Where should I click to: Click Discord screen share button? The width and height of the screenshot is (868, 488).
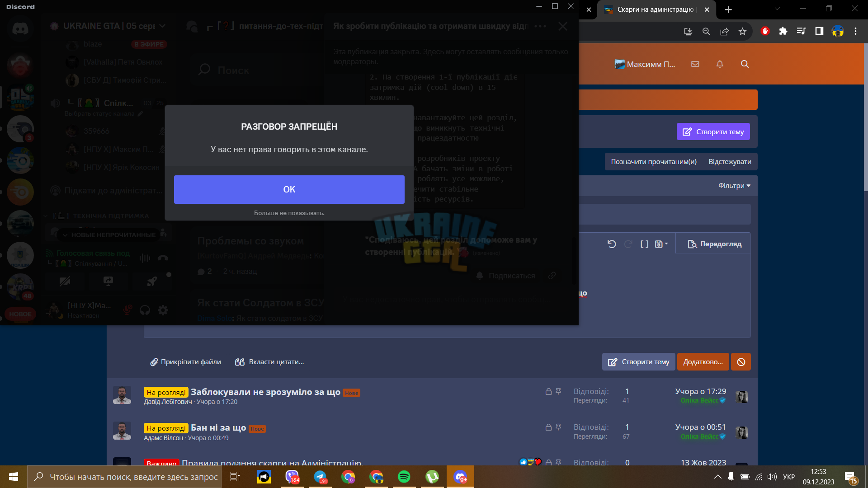click(108, 282)
